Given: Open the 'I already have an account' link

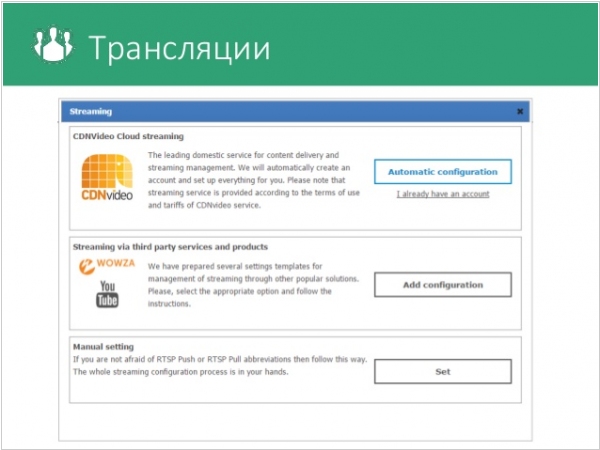Looking at the screenshot, I should point(443,194).
